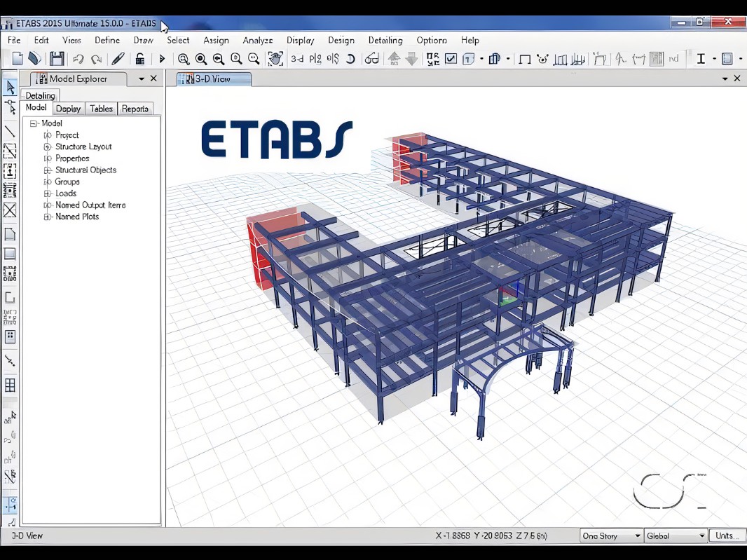Viewport: 747px width, 560px height.
Task: Select Named Plots in tree
Action: pos(77,217)
